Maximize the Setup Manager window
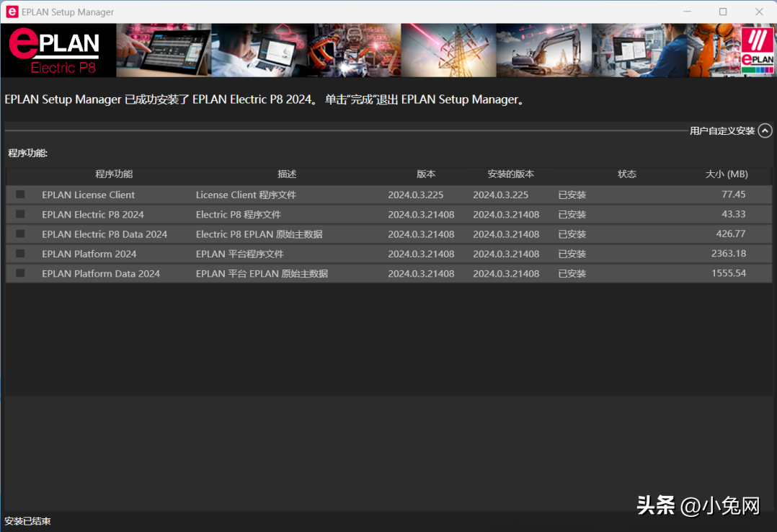 point(723,12)
